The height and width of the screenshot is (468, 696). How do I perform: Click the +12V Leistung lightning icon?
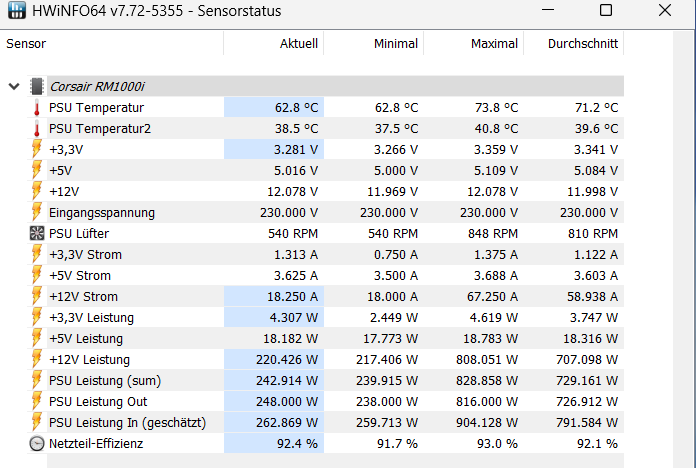click(x=37, y=359)
